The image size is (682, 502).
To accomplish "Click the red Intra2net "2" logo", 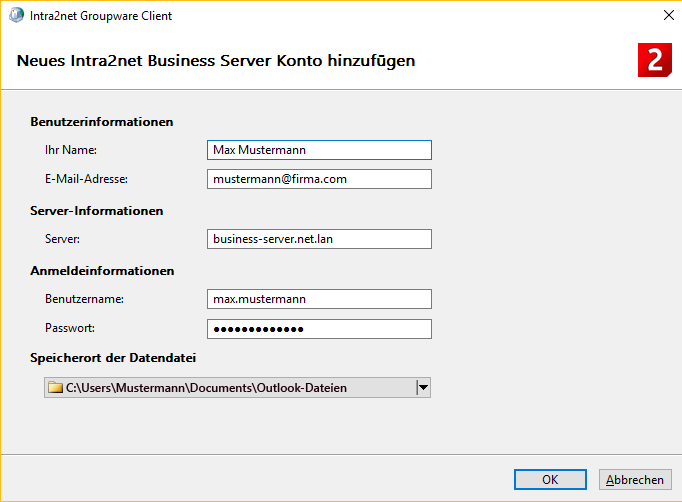I will click(654, 60).
